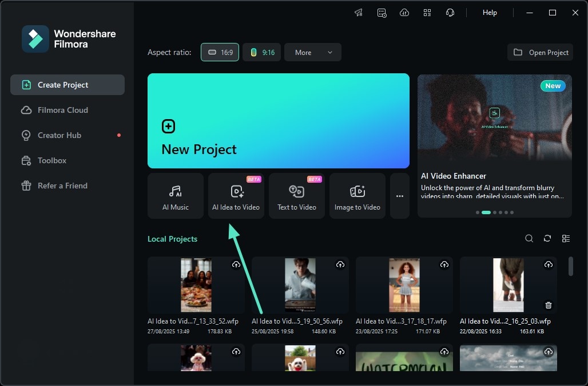Minimize the Filmora window

[530, 13]
